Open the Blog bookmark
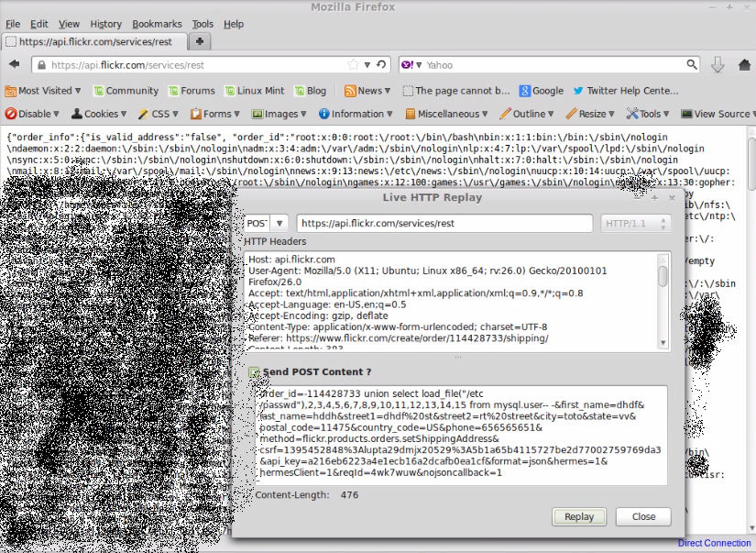 (311, 91)
